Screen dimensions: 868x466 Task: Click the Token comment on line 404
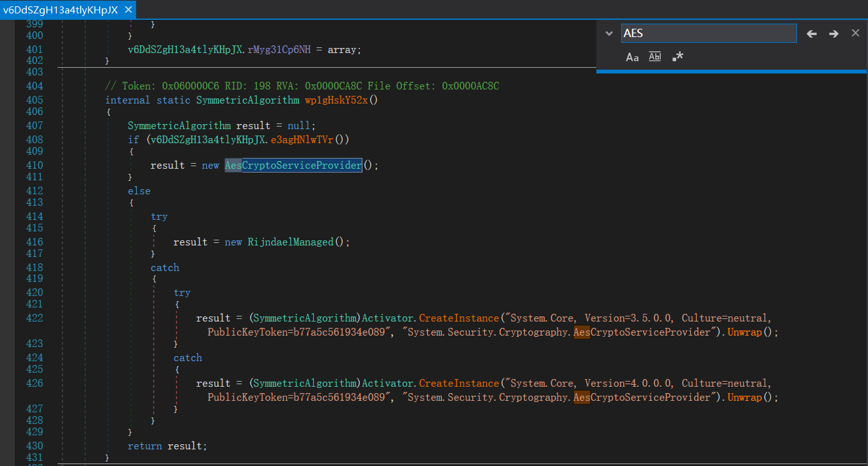pos(302,86)
